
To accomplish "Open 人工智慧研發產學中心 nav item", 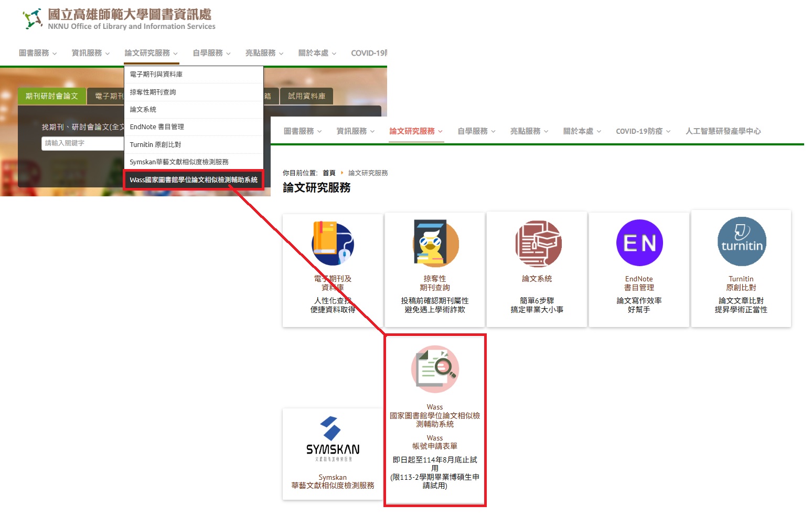I will (723, 131).
